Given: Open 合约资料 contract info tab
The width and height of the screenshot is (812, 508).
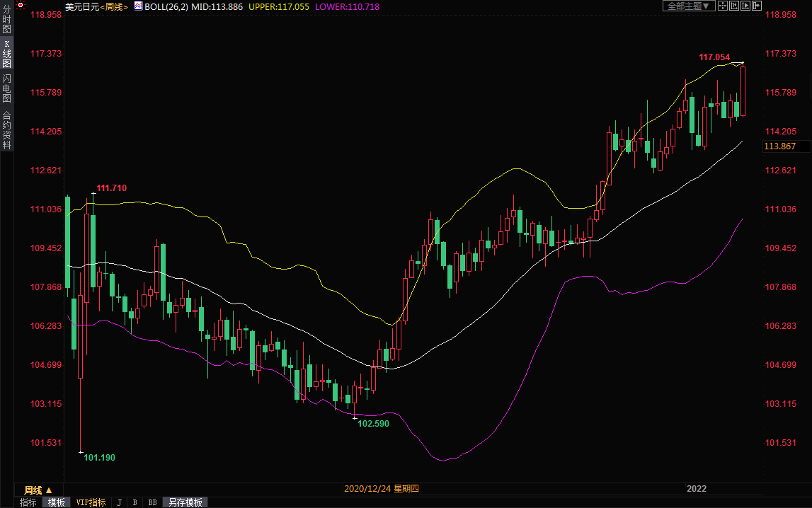Looking at the screenshot, I should point(6,129).
